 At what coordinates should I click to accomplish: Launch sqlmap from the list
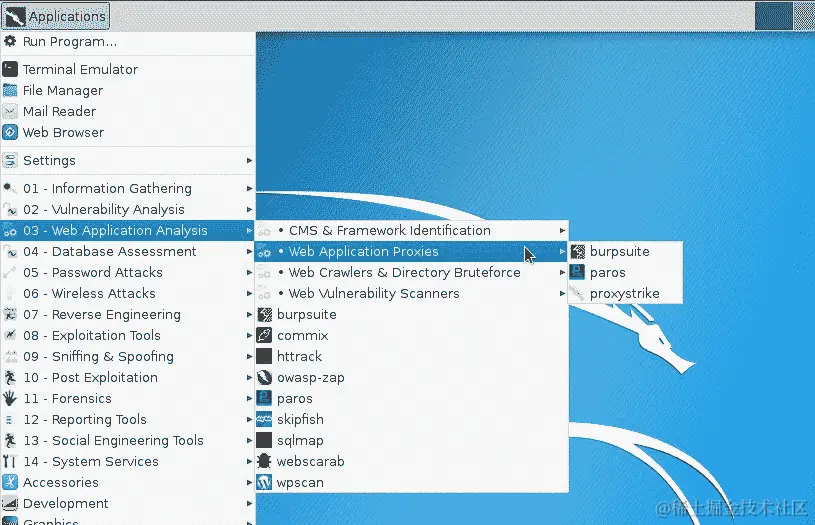tap(411, 440)
